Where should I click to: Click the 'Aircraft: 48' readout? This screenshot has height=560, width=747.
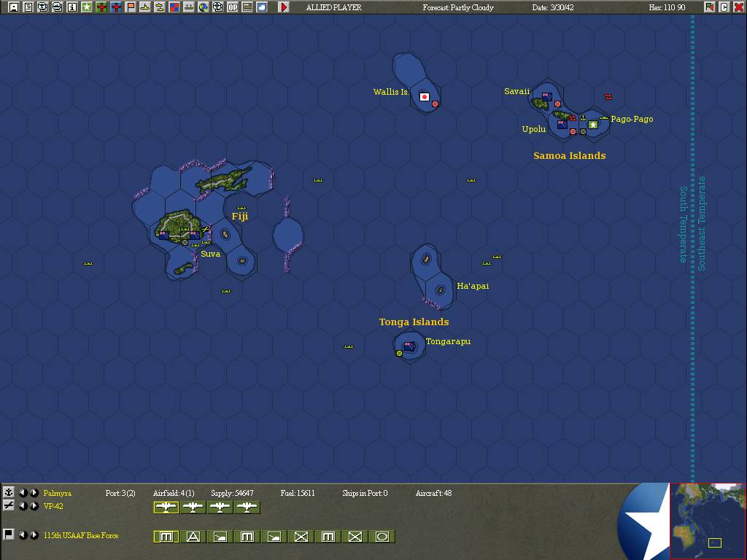click(433, 493)
